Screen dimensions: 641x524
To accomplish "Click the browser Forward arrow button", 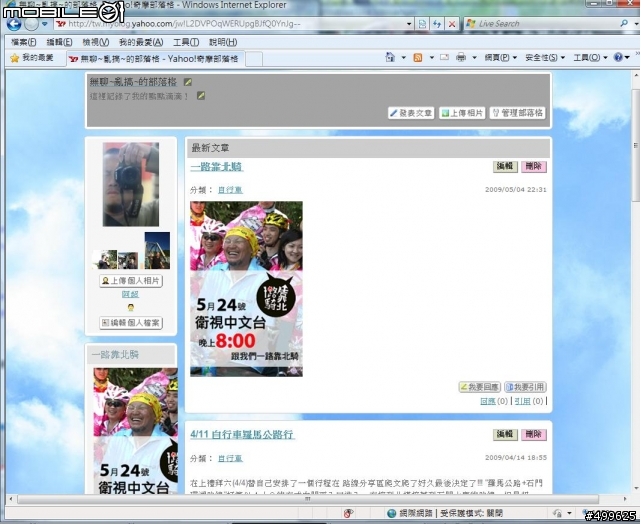I will pos(31,24).
